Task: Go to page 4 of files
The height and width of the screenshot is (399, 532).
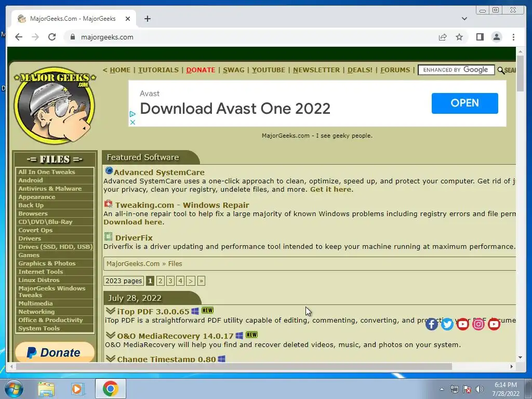Action: [x=180, y=281]
